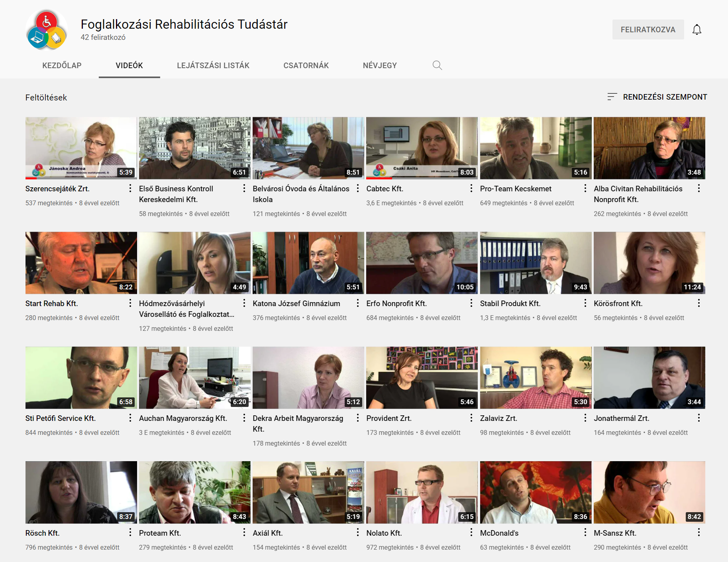Click the '42 feliratkozó' subscriber count
Screen dimensions: 728x562
click(103, 37)
